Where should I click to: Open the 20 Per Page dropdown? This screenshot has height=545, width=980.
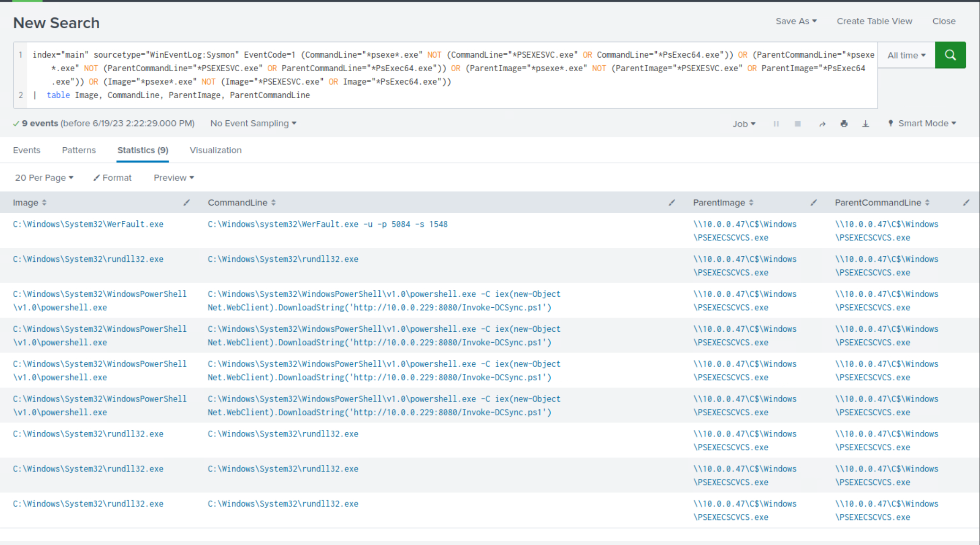[x=44, y=177]
